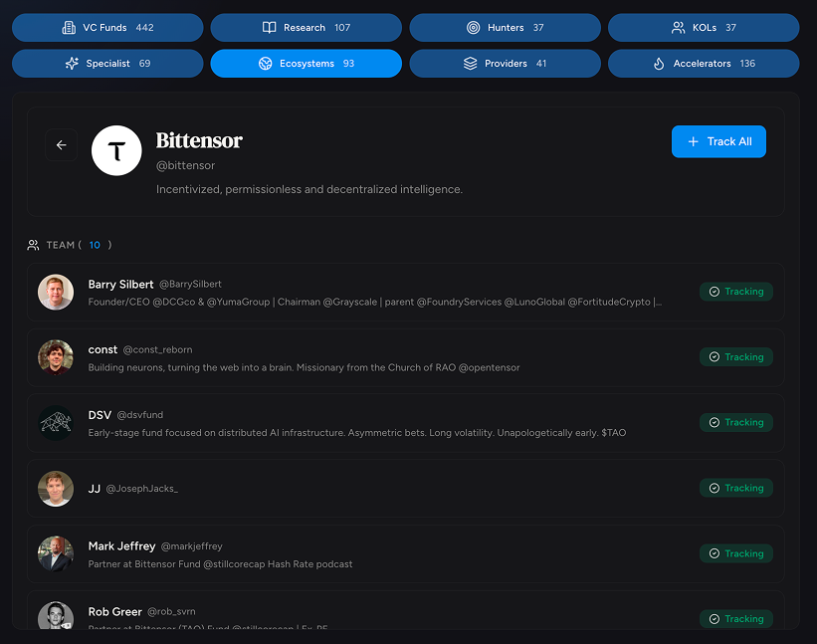
Task: Switch to the KOLs tab
Action: coord(704,28)
